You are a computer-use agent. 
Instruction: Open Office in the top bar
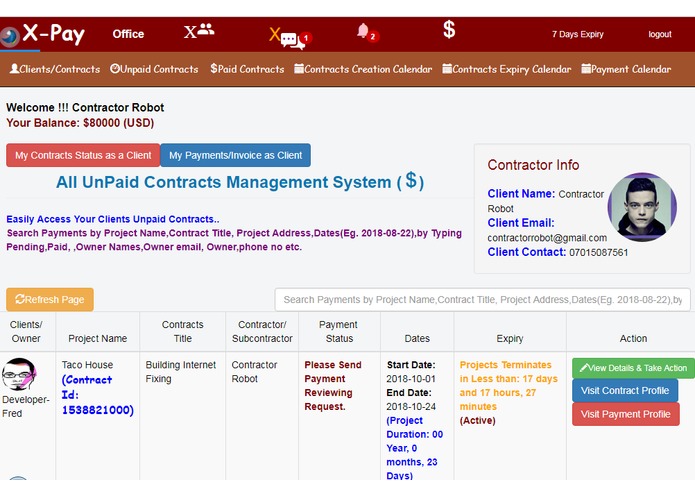(x=128, y=34)
